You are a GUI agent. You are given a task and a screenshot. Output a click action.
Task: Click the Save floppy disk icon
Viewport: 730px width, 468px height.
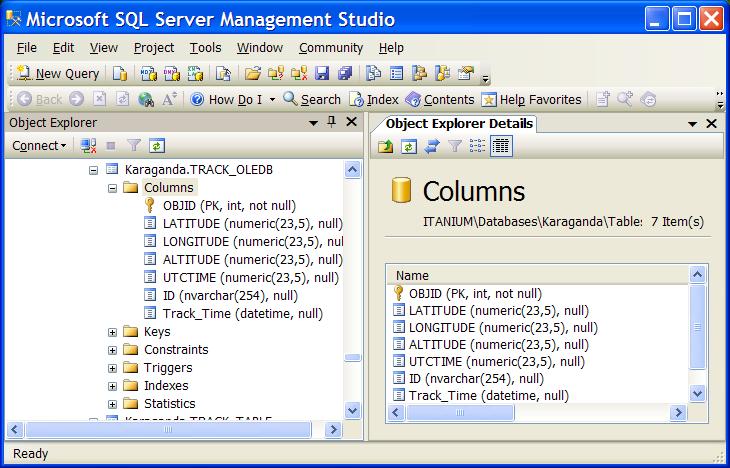coord(322,74)
